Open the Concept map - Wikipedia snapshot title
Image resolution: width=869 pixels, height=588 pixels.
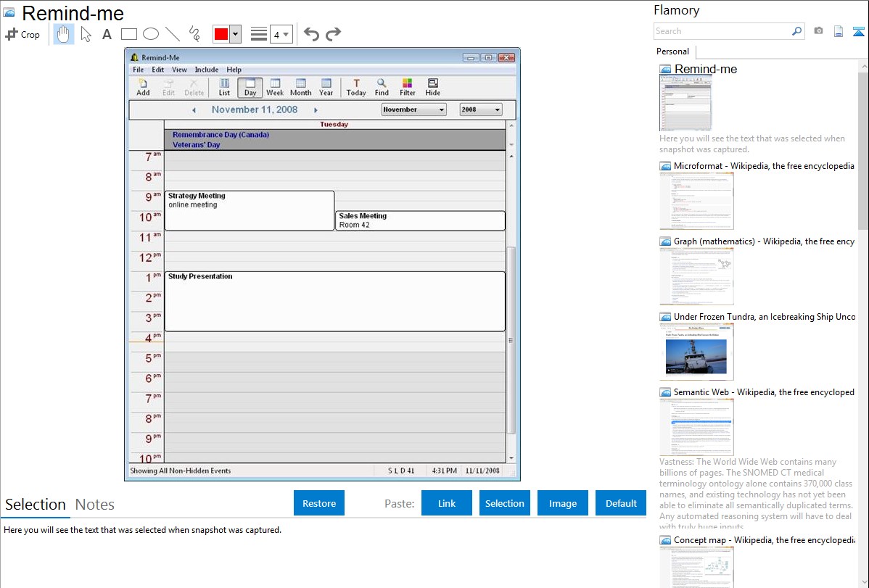tap(764, 540)
